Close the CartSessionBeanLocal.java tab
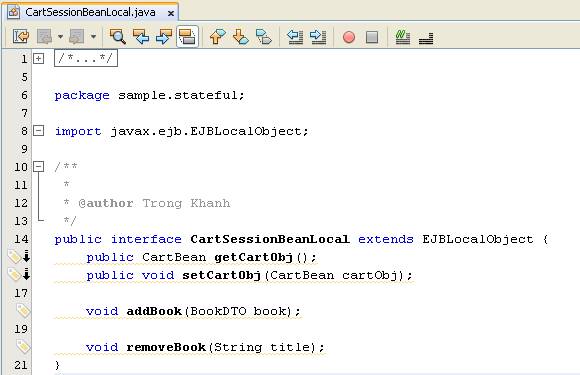Viewport: 580px width, 375px height. 171,13
